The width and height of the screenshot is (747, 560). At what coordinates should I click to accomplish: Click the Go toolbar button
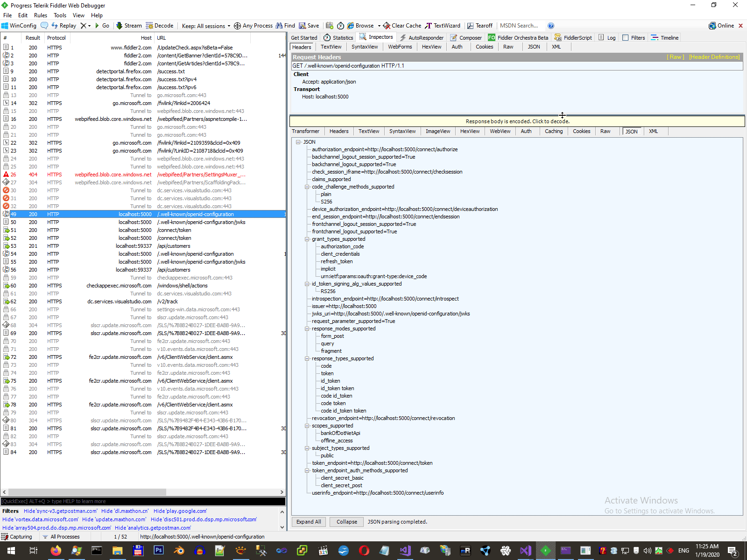click(x=102, y=26)
